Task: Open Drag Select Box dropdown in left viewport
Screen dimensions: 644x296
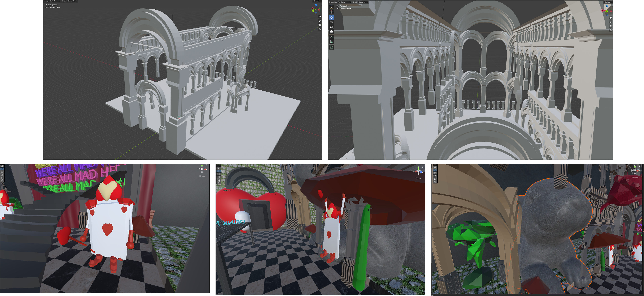Action: [x=72, y=1]
